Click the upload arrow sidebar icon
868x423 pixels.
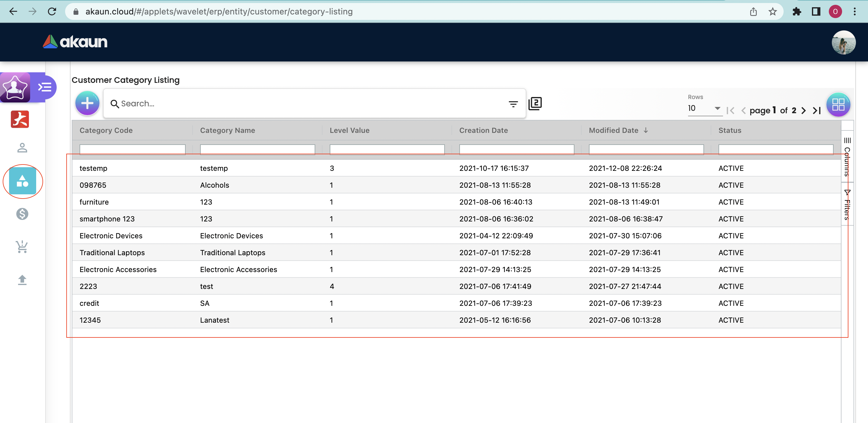[22, 280]
